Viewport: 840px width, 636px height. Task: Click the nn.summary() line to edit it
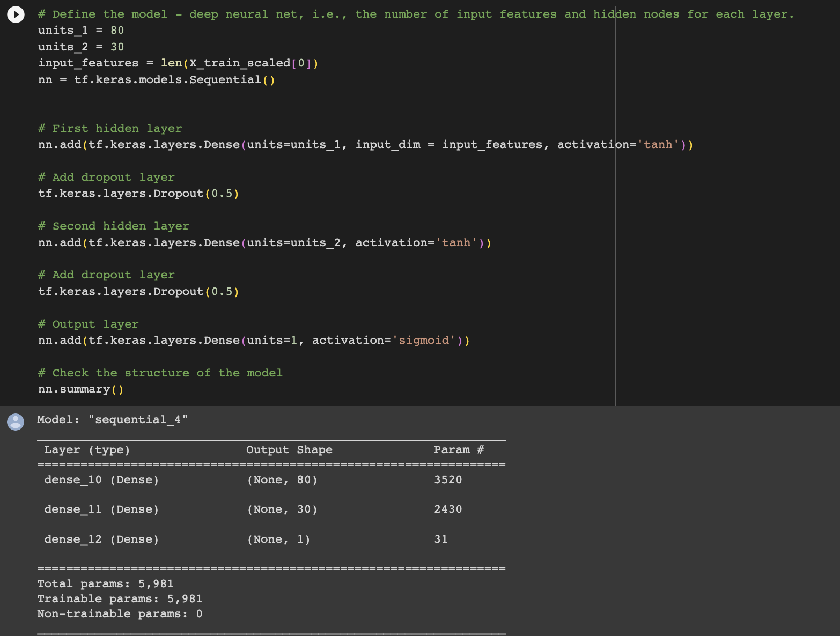tap(80, 389)
